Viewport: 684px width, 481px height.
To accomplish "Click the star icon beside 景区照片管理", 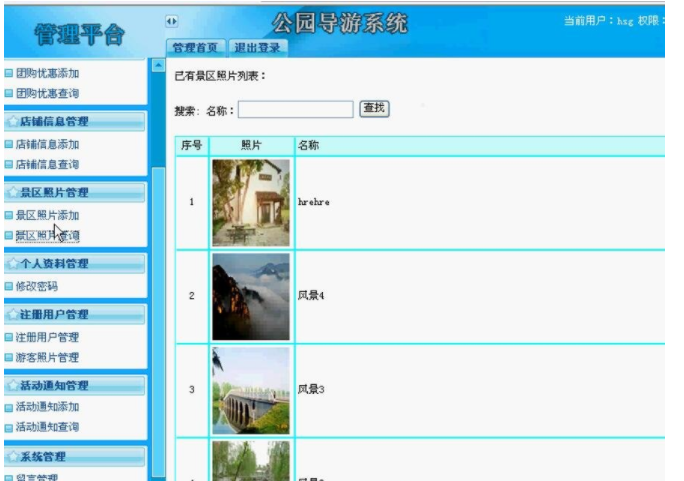I will 13,192.
